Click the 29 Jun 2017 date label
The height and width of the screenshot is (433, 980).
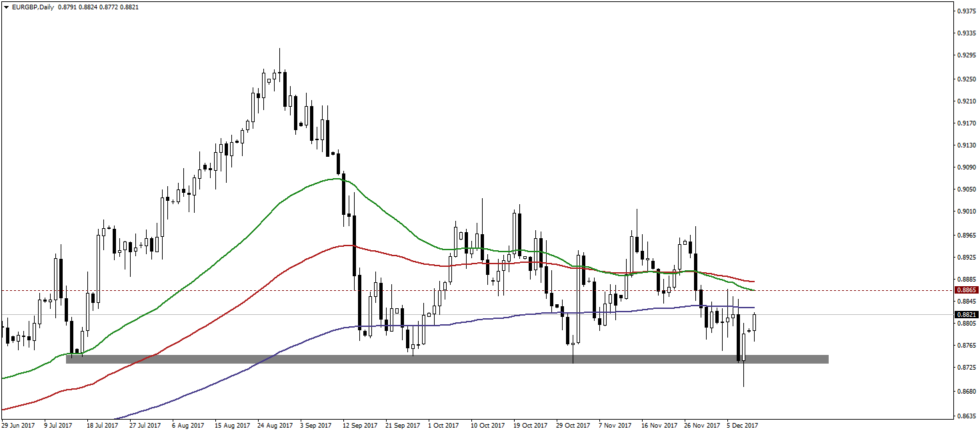[x=19, y=425]
